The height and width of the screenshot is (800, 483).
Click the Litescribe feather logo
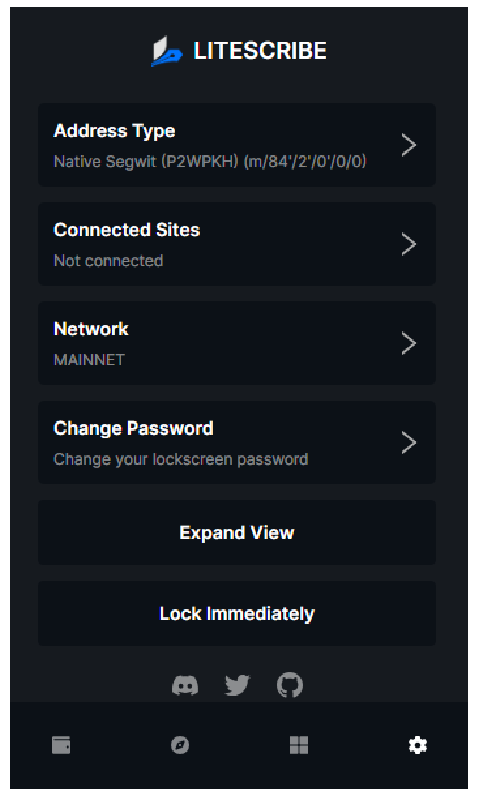pyautogui.click(x=166, y=51)
